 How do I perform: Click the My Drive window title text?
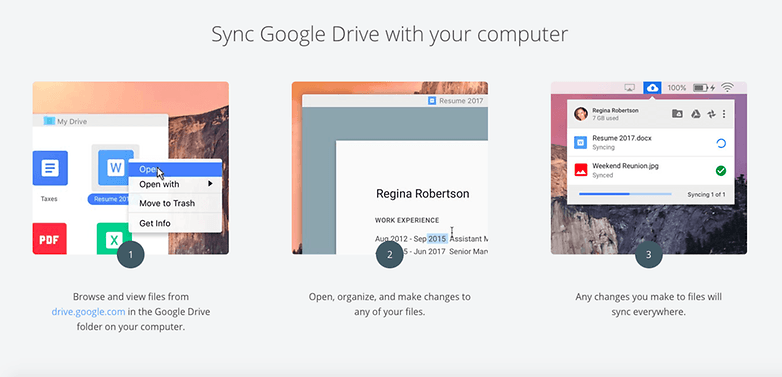72,121
